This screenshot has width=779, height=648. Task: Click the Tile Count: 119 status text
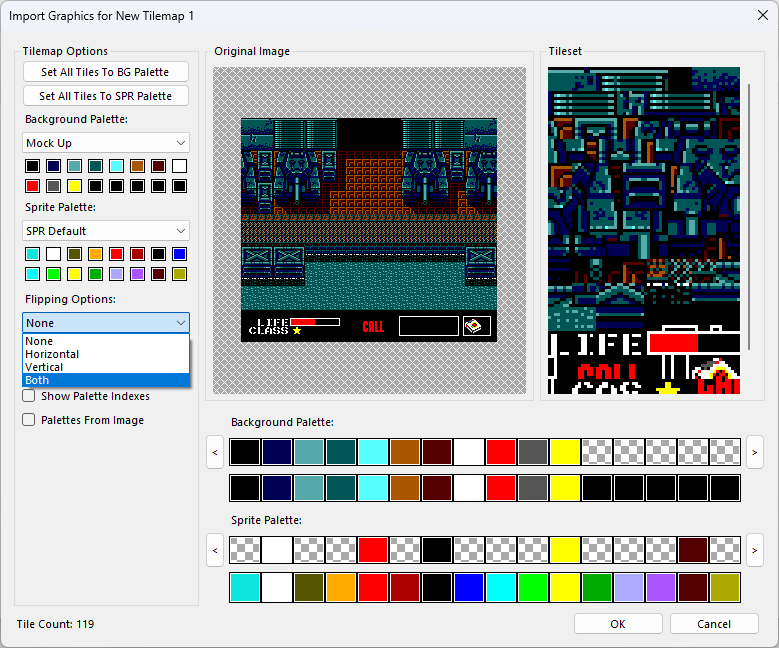click(x=55, y=624)
